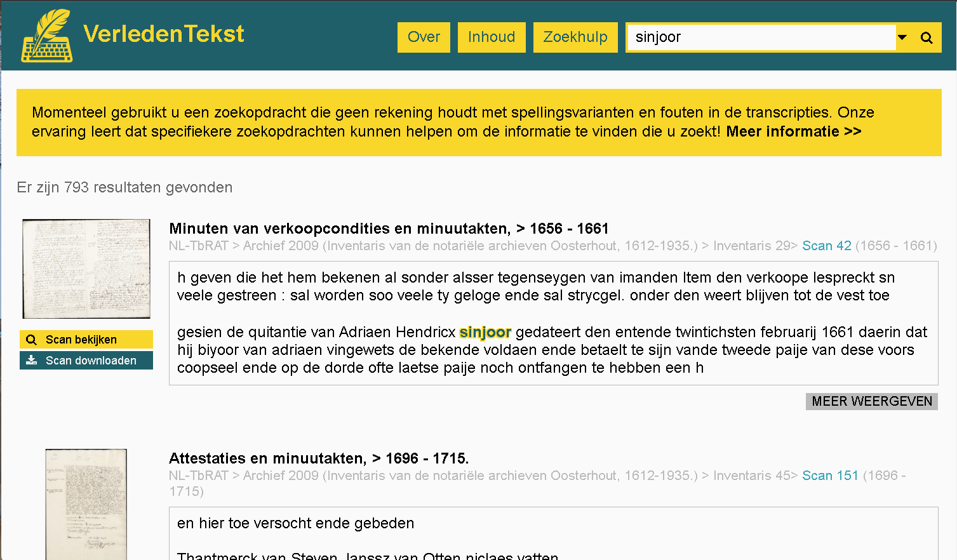Open the Scan 42 link
The height and width of the screenshot is (560, 957).
(826, 246)
